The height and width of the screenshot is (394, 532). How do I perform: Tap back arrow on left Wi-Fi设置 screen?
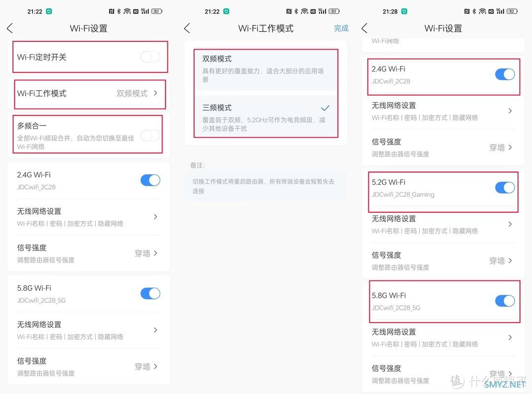(10, 28)
